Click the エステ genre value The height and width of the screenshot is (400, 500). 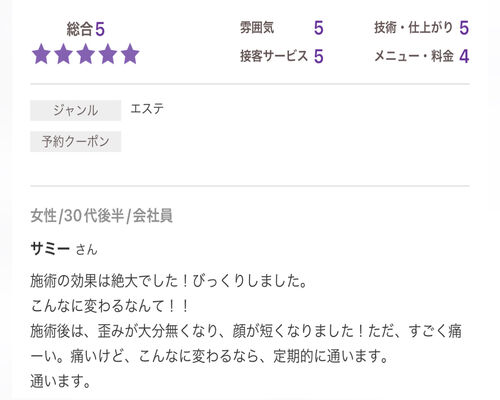click(x=147, y=109)
